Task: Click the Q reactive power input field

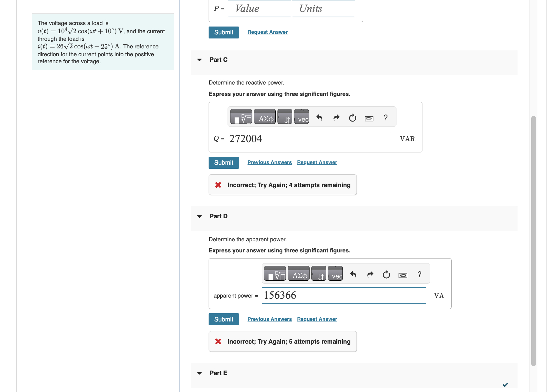Action: 310,139
